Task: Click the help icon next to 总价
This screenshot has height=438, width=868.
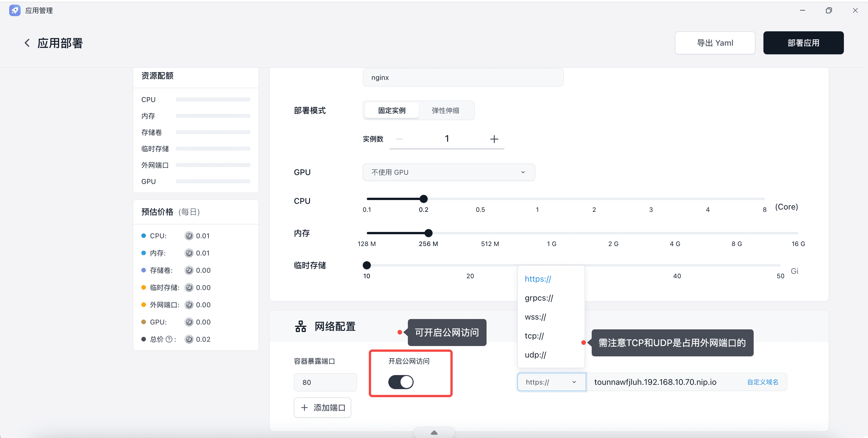Action: [169, 339]
